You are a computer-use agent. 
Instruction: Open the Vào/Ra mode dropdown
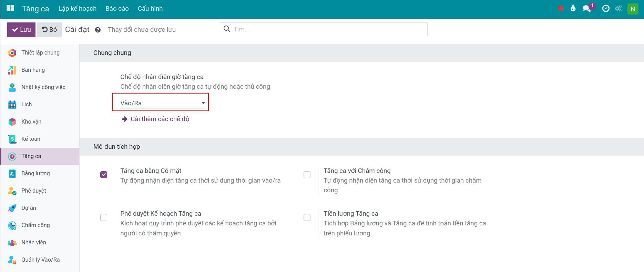[x=162, y=103]
